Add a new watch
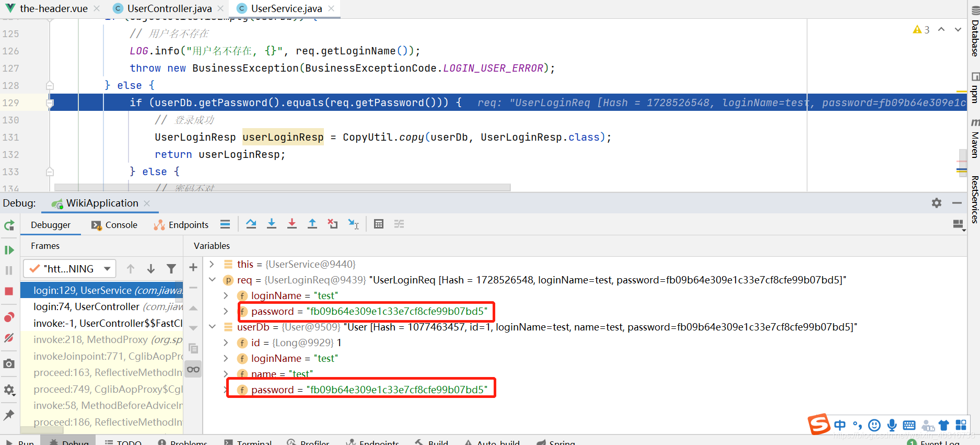 click(193, 267)
